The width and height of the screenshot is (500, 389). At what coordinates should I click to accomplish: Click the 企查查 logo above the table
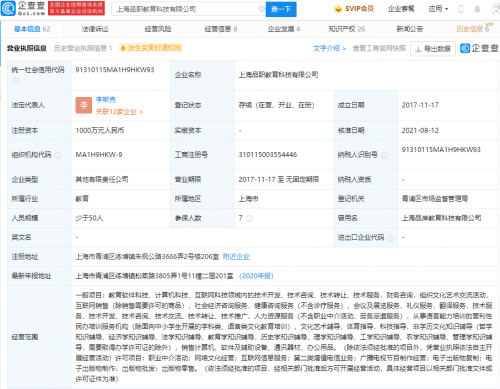(x=479, y=48)
